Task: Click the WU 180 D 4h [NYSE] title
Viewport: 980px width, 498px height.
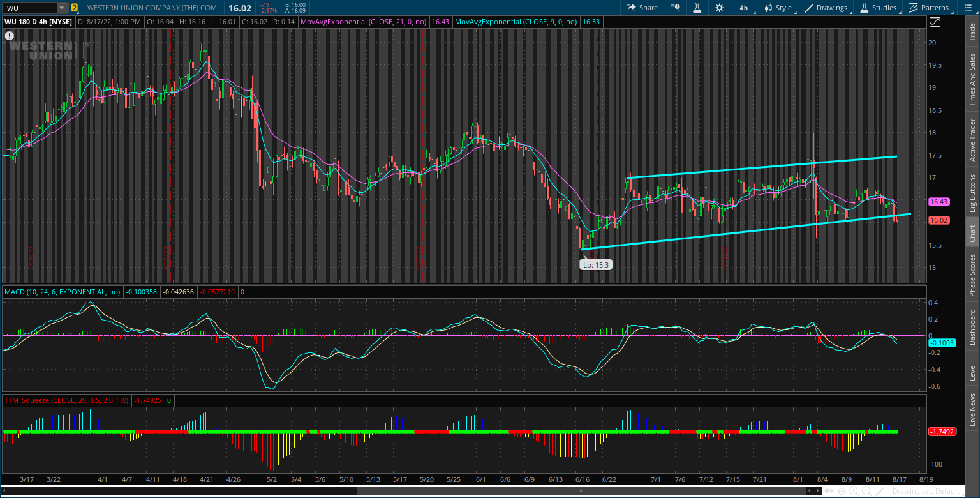Action: tap(38, 22)
